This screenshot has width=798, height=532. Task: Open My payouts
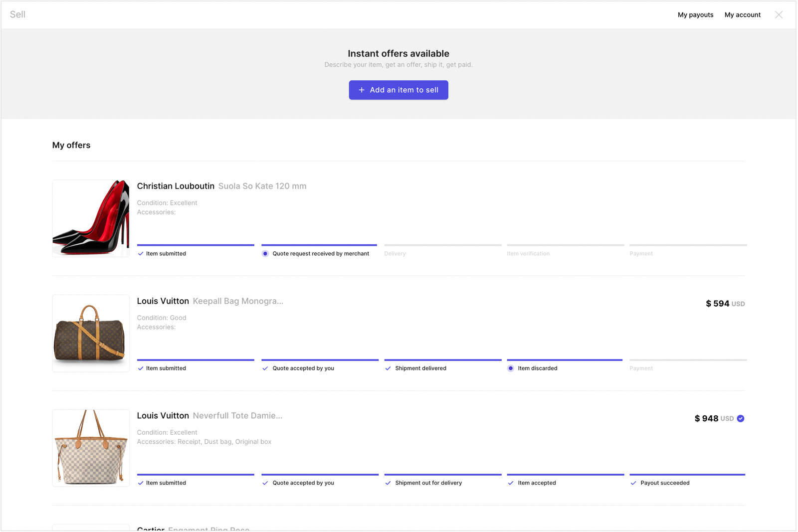click(695, 14)
